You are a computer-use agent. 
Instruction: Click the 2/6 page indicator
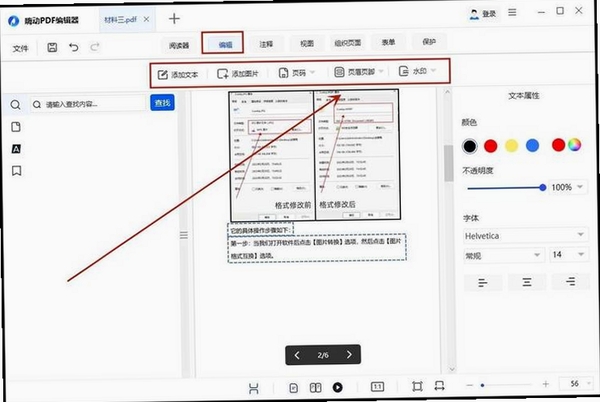(x=323, y=355)
